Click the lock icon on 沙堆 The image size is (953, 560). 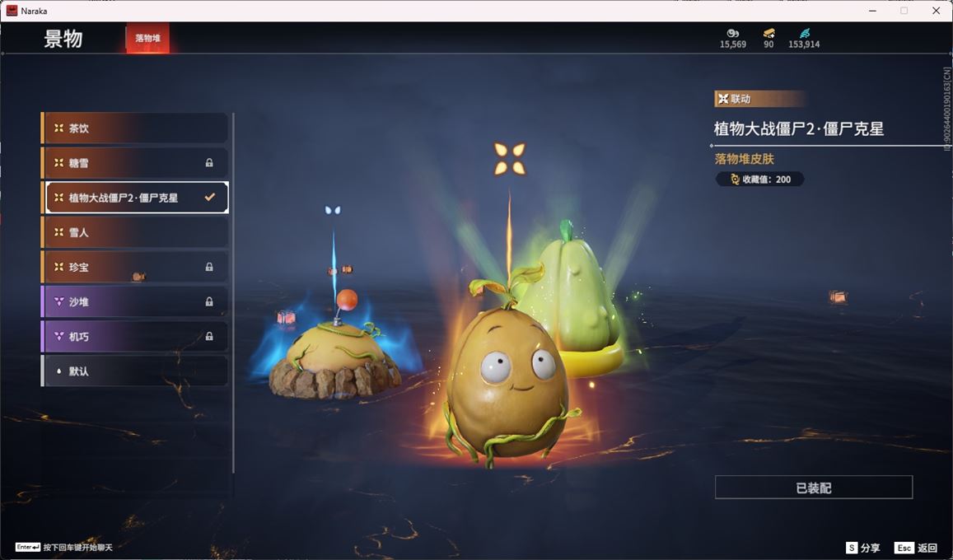tap(209, 301)
